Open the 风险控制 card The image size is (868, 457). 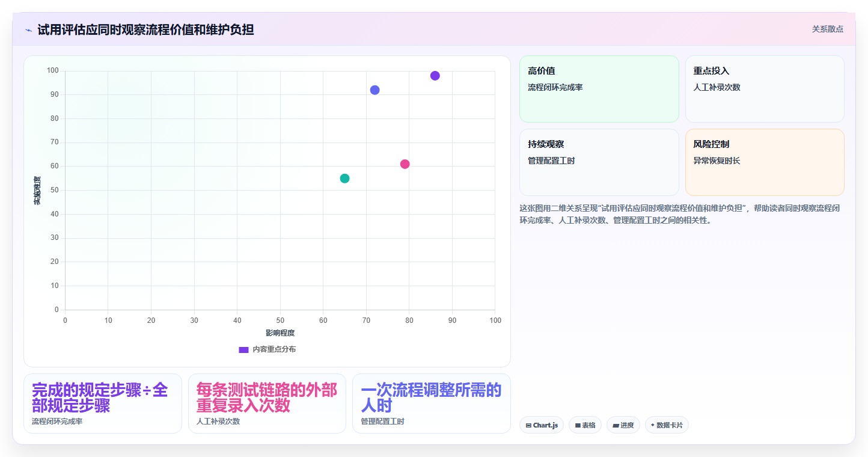(765, 162)
